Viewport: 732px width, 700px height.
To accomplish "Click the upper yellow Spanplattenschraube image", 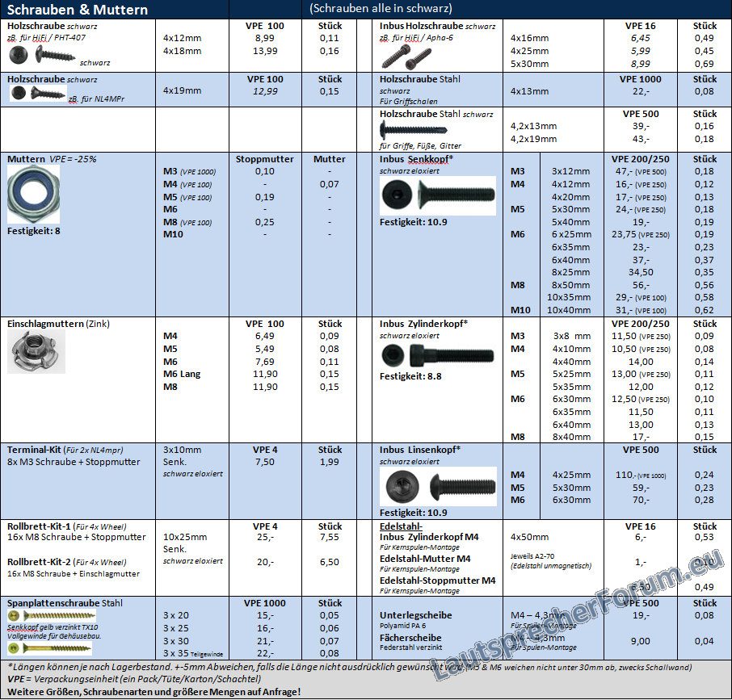I will tap(52, 615).
